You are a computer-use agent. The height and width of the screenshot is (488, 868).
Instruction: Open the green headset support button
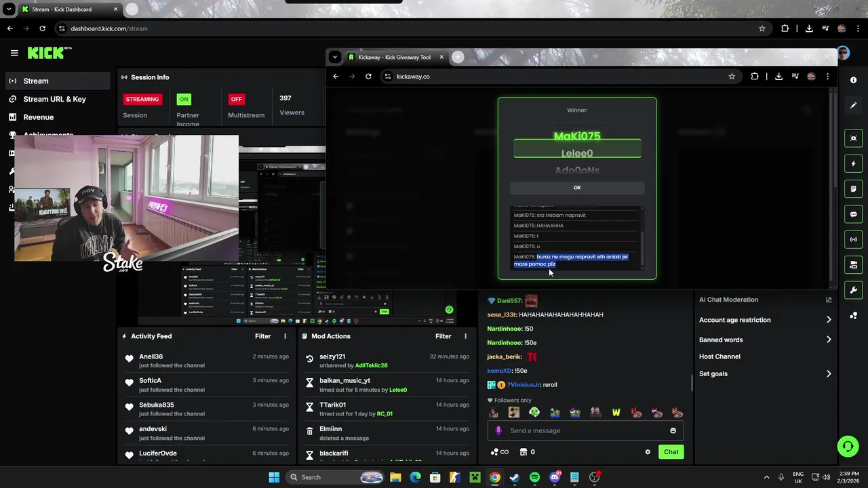(848, 446)
